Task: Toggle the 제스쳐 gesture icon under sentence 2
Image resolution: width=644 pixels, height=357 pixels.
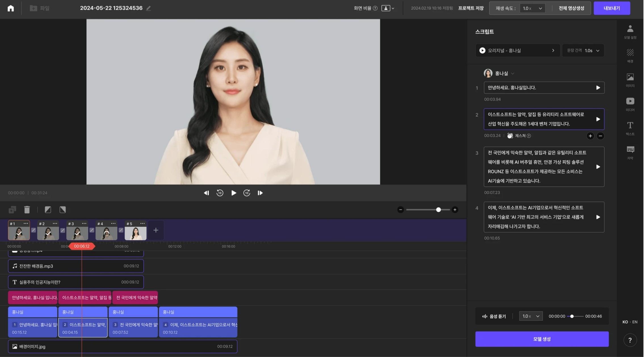Action: click(x=510, y=136)
